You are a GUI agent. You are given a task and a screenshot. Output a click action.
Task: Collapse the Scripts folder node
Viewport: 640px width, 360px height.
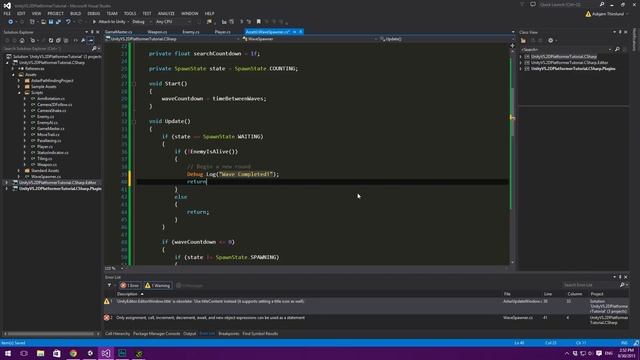click(x=19, y=93)
